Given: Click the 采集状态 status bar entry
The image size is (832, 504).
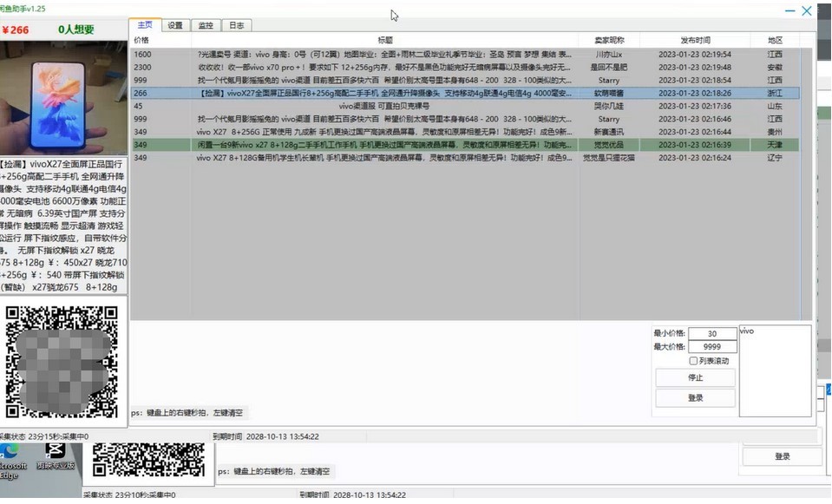Looking at the screenshot, I should [x=45, y=436].
